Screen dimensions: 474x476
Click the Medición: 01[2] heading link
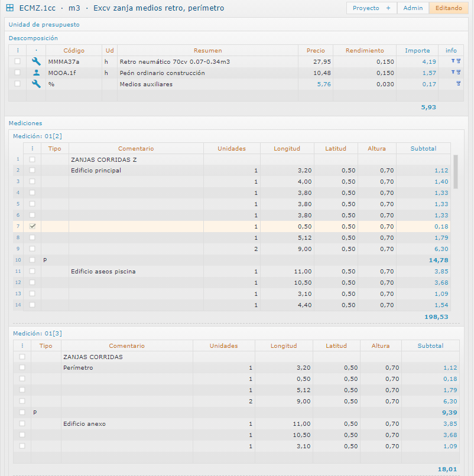click(x=37, y=136)
